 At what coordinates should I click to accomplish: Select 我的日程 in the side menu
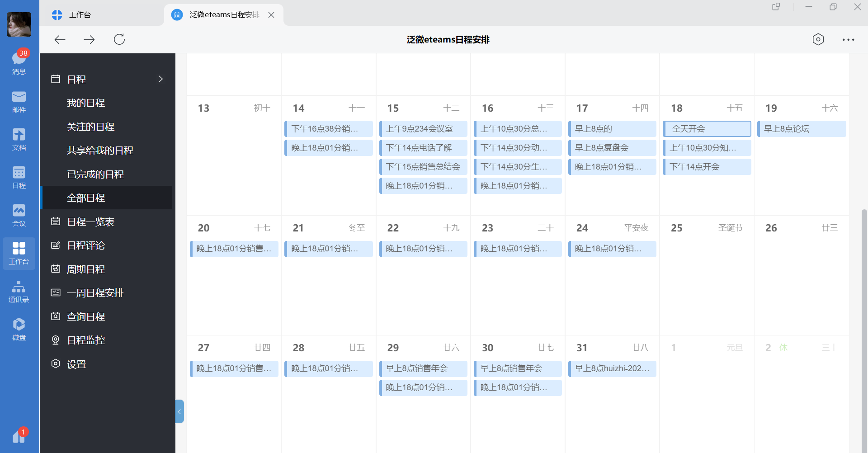click(86, 103)
